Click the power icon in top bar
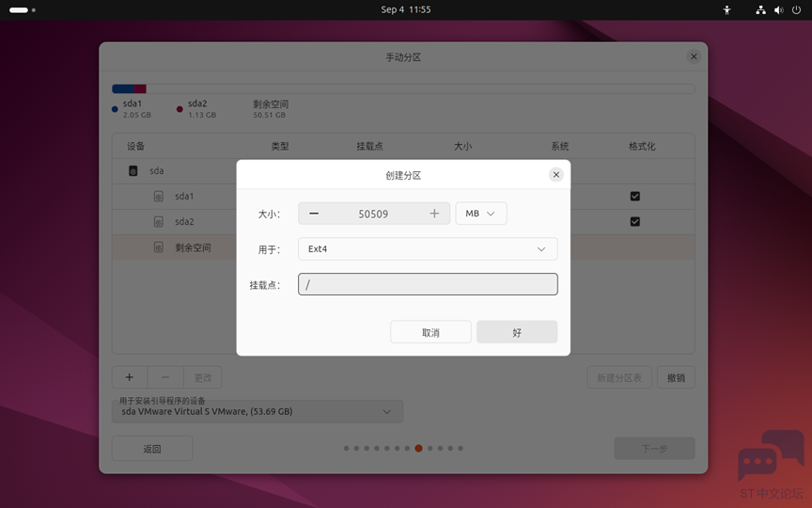This screenshot has height=508, width=812. (x=796, y=9)
